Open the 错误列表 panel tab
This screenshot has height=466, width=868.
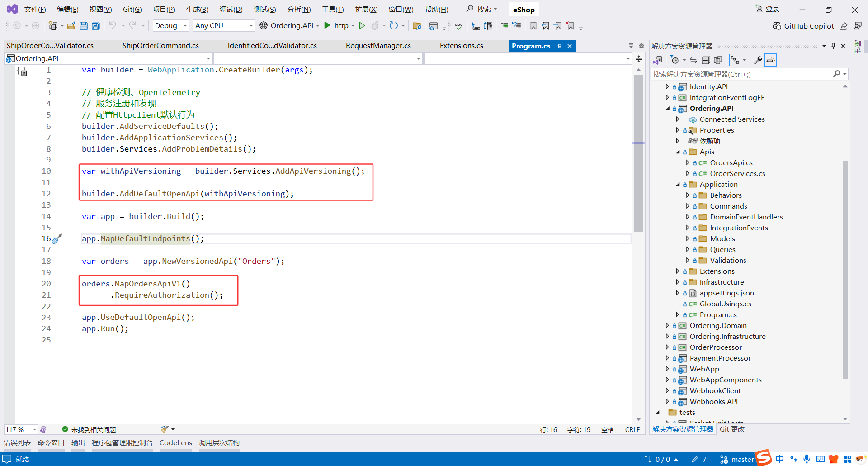tap(17, 443)
